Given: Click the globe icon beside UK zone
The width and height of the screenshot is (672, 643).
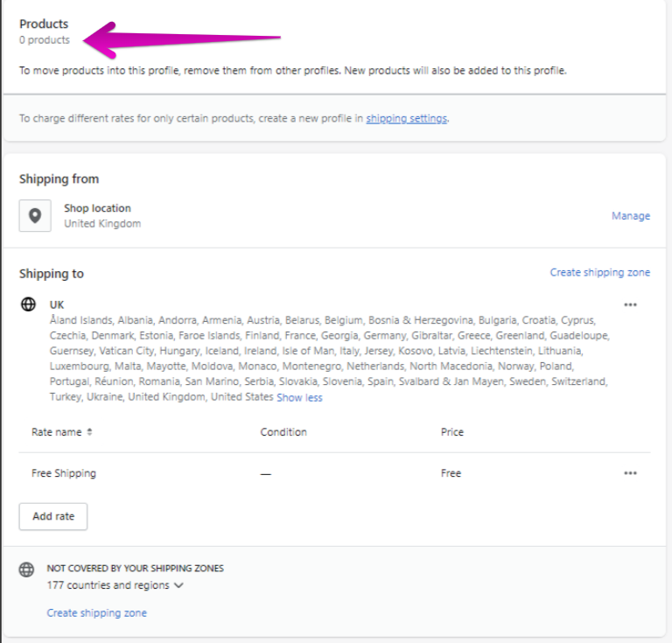Looking at the screenshot, I should 29,304.
